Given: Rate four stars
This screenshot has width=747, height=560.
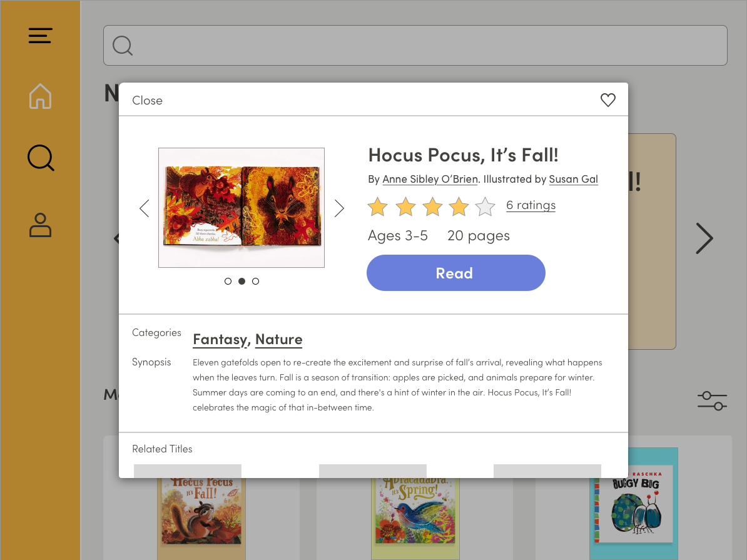Looking at the screenshot, I should [459, 207].
